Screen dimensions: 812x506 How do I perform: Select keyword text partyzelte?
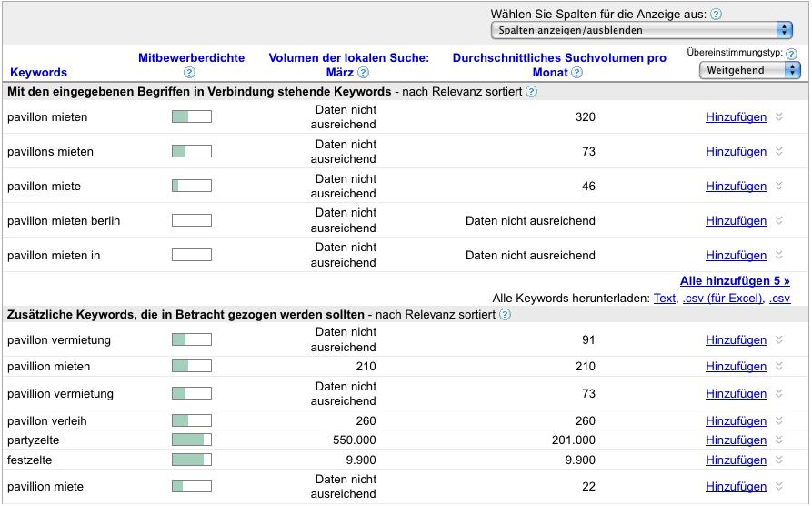coord(33,440)
